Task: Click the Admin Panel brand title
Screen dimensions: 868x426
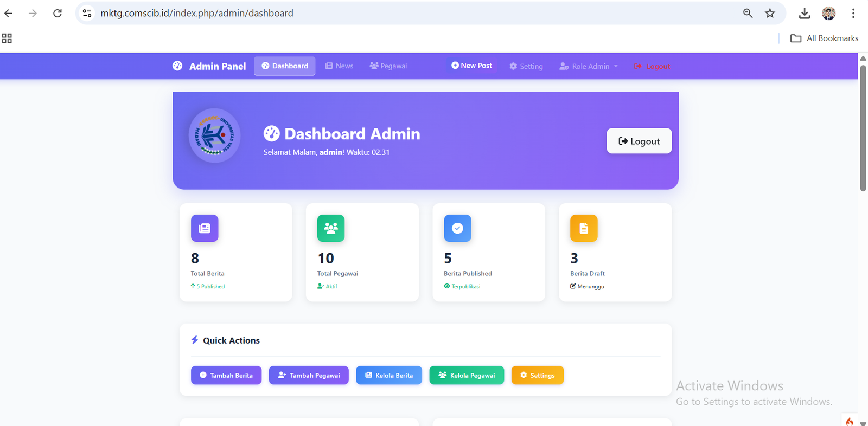Action: click(218, 66)
